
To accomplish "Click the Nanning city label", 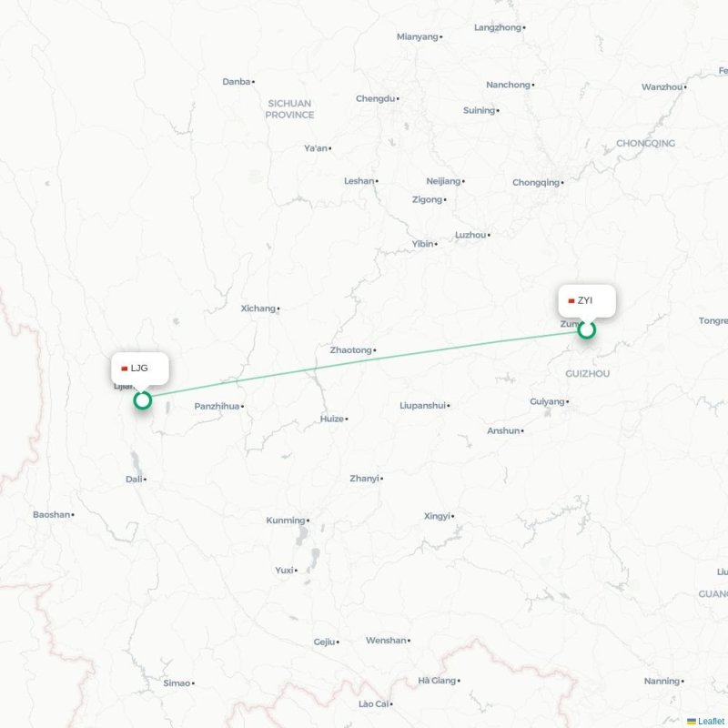I will pyautogui.click(x=662, y=681).
